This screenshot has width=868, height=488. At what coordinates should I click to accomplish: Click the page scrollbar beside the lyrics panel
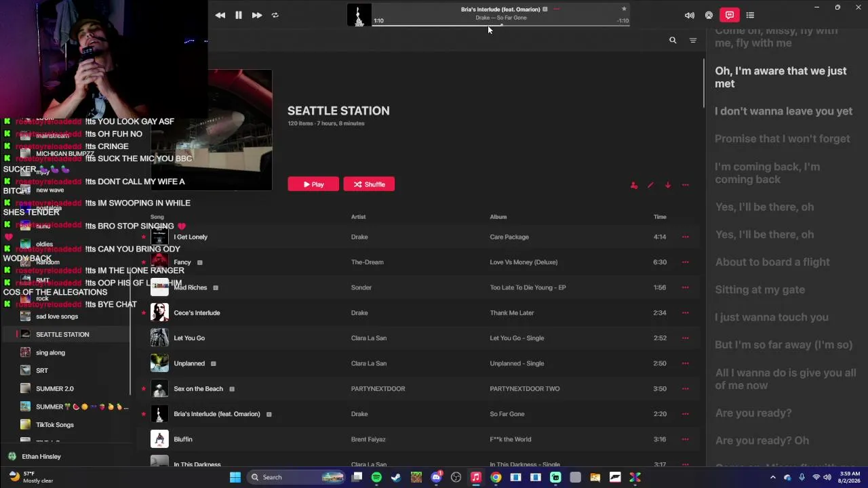704,83
